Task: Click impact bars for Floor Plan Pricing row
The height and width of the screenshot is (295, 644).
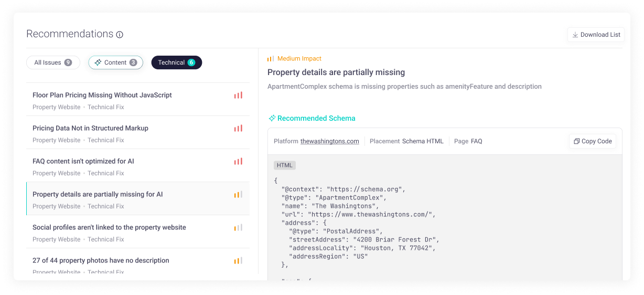Action: coord(239,96)
